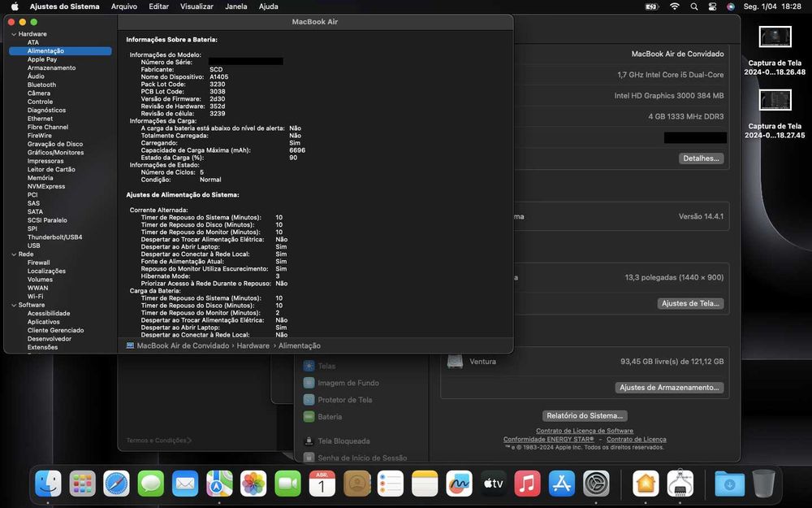
Task: Open Photos app in the dock
Action: (x=253, y=484)
